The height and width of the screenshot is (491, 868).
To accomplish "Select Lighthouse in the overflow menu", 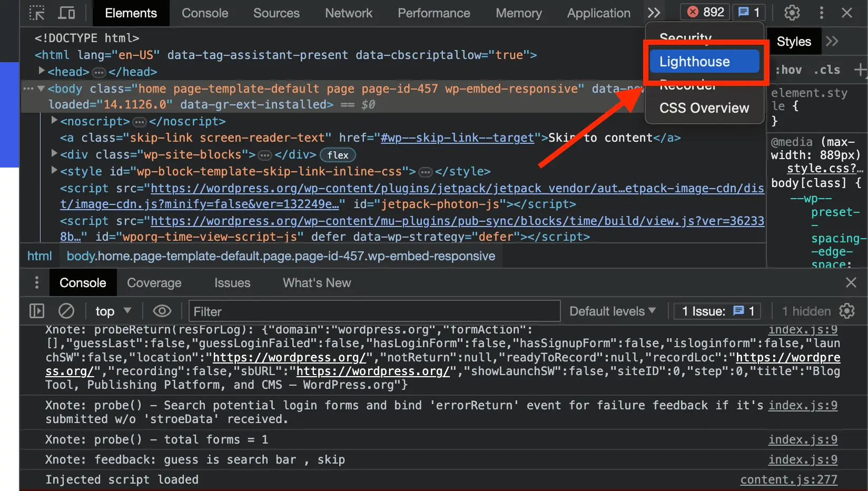I will point(705,62).
